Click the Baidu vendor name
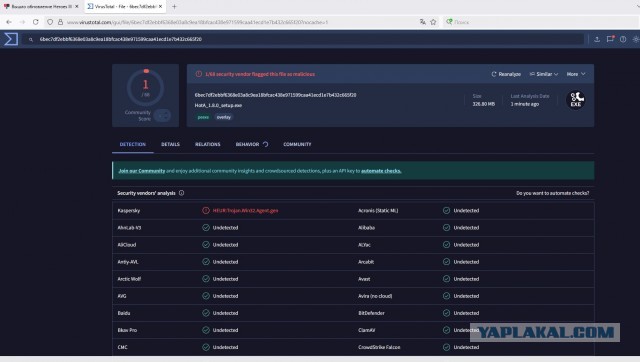The image size is (640, 362). (124, 313)
